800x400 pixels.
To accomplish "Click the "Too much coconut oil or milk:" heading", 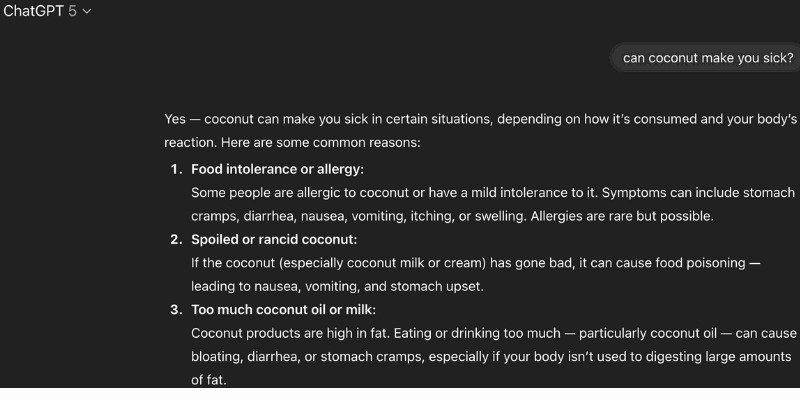I will pos(283,309).
